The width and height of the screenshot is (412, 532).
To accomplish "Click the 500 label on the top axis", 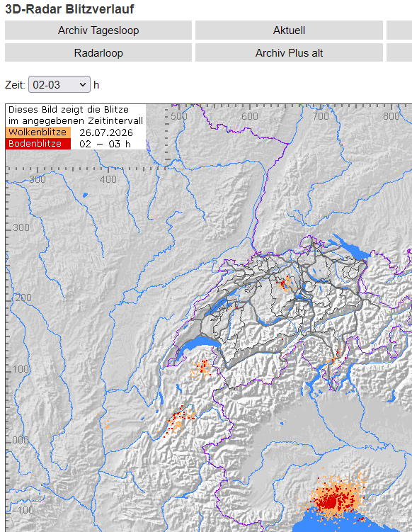I will coord(178,116).
